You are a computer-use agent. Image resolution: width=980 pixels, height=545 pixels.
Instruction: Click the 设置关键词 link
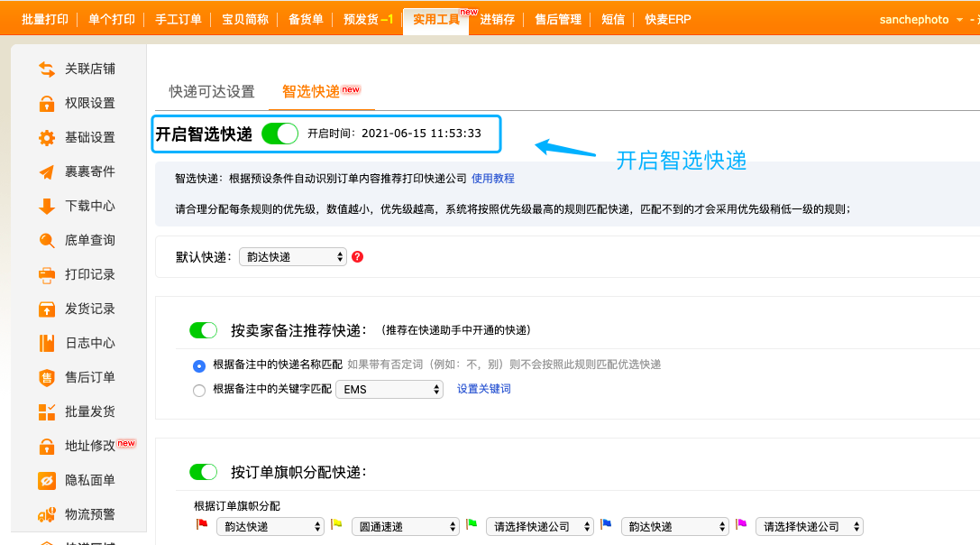[x=484, y=389]
